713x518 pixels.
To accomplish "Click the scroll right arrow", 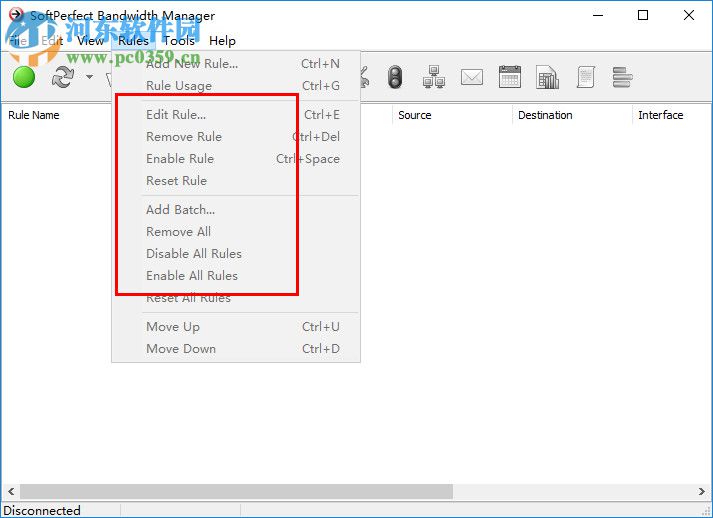I will point(702,491).
